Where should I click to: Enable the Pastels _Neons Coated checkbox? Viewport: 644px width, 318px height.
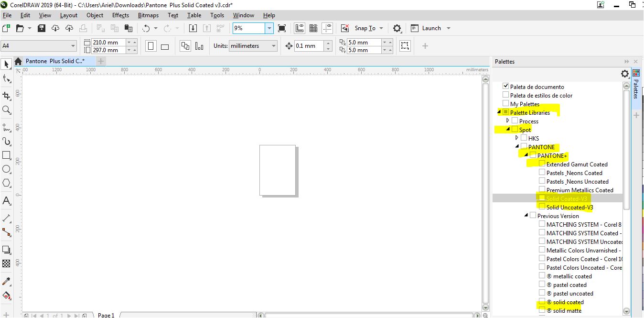pos(542,173)
